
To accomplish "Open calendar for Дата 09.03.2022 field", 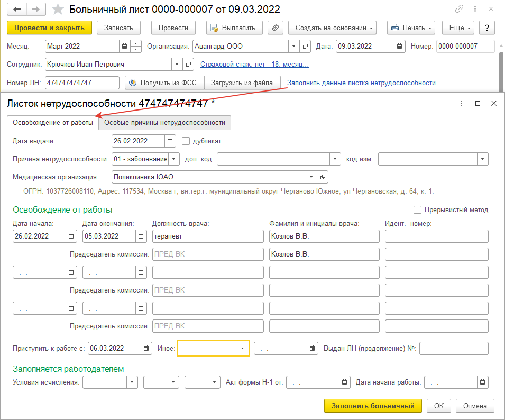I will pos(399,47).
